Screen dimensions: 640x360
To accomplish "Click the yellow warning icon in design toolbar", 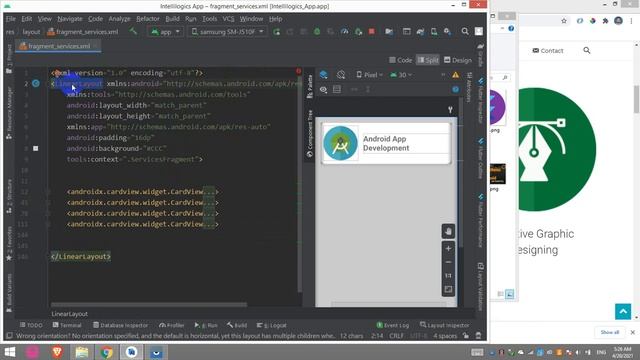I will click(455, 75).
